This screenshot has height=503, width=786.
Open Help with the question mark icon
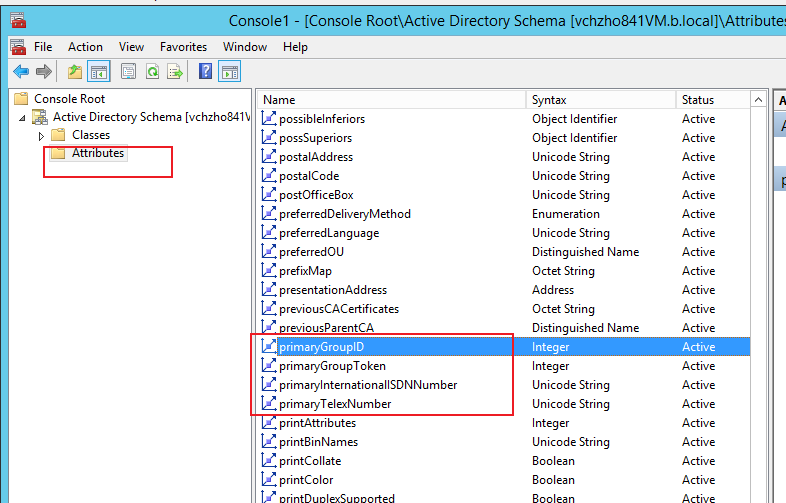(x=206, y=72)
